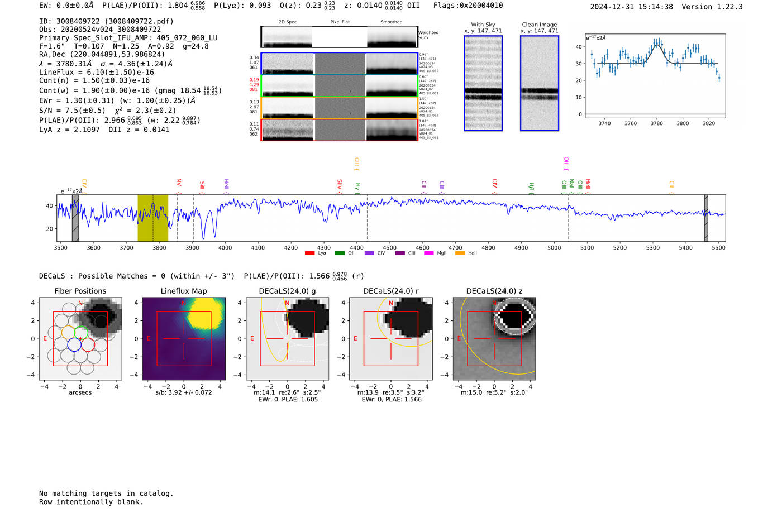Click the gray hatched band near 5460 Å
The image size is (782, 532).
click(706, 218)
